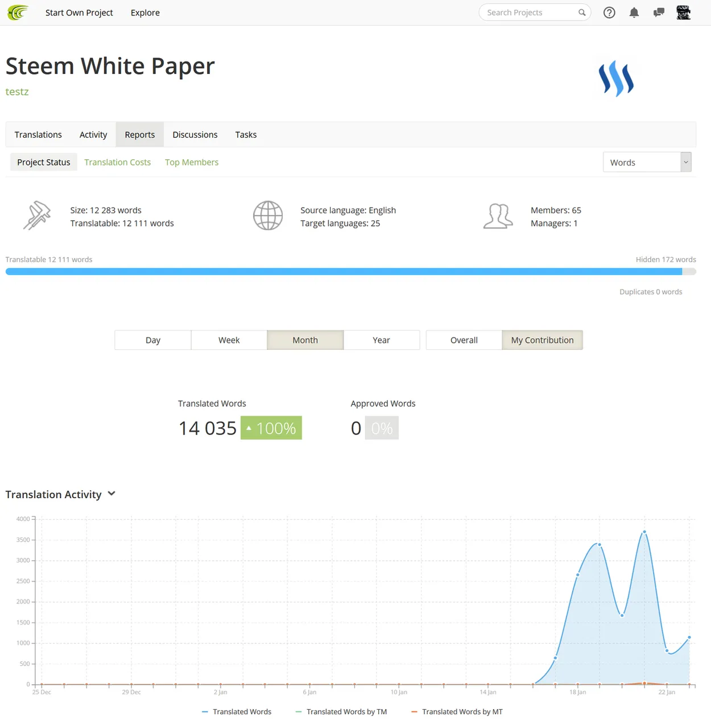Open the messages chat icon
711x728 pixels.
pos(659,13)
